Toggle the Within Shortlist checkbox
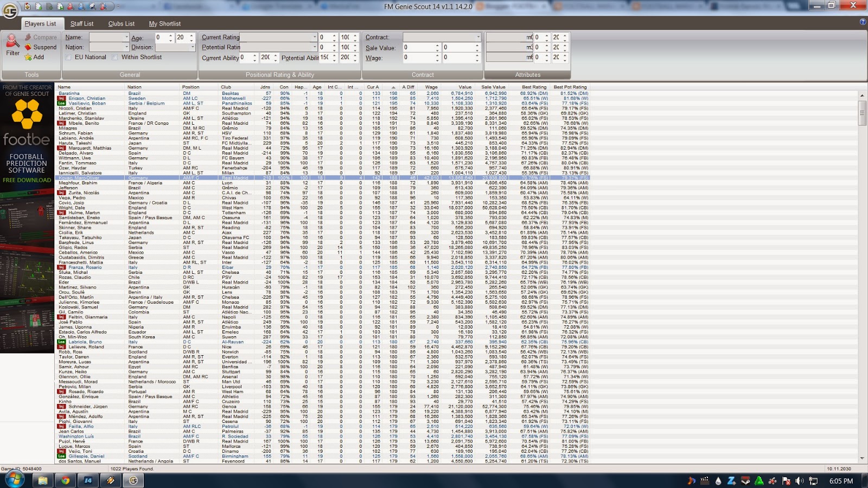Viewport: 868px width, 488px height. [x=114, y=57]
